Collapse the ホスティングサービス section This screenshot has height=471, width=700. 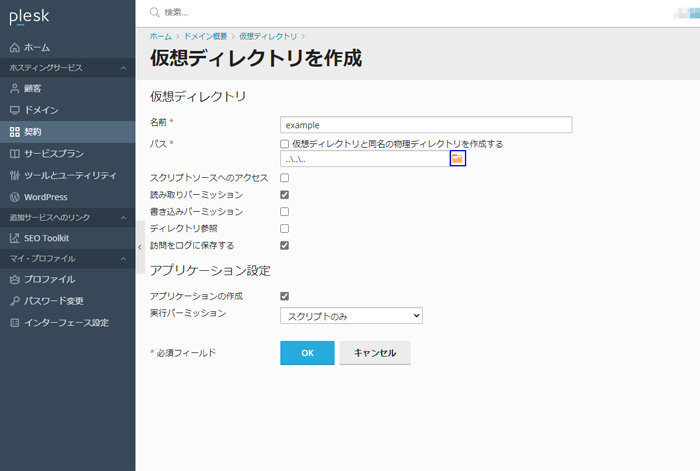click(x=123, y=68)
